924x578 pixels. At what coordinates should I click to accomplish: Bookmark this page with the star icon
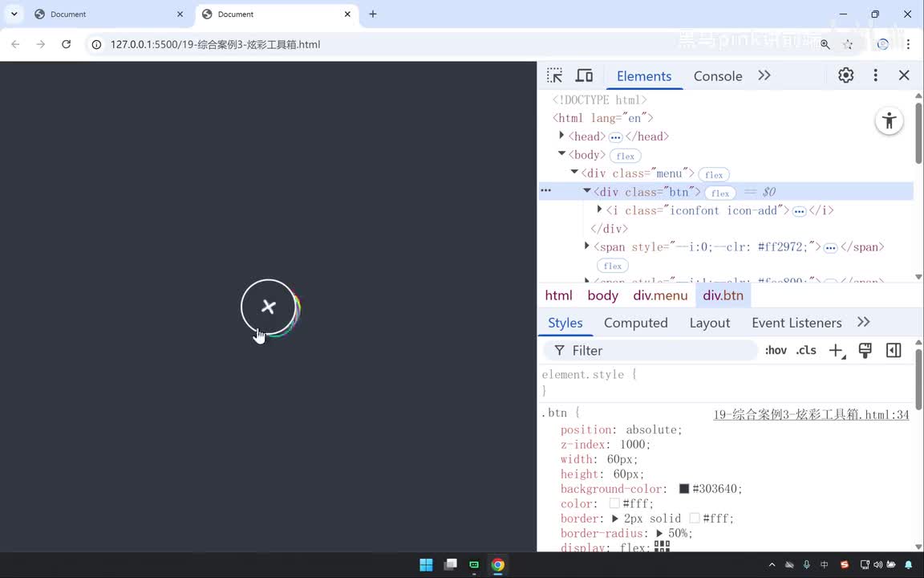tap(847, 44)
